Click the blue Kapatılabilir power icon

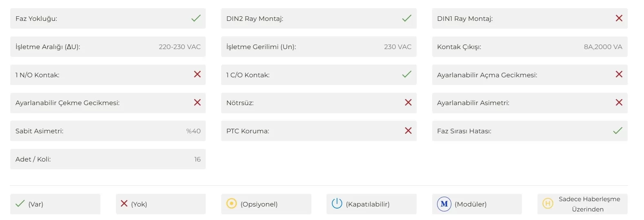point(337,204)
